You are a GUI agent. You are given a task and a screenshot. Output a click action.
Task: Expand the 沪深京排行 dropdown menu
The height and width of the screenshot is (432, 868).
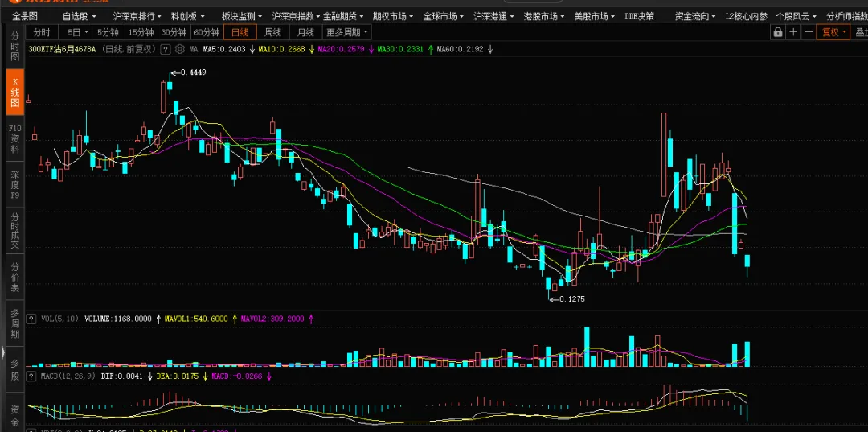tap(137, 17)
